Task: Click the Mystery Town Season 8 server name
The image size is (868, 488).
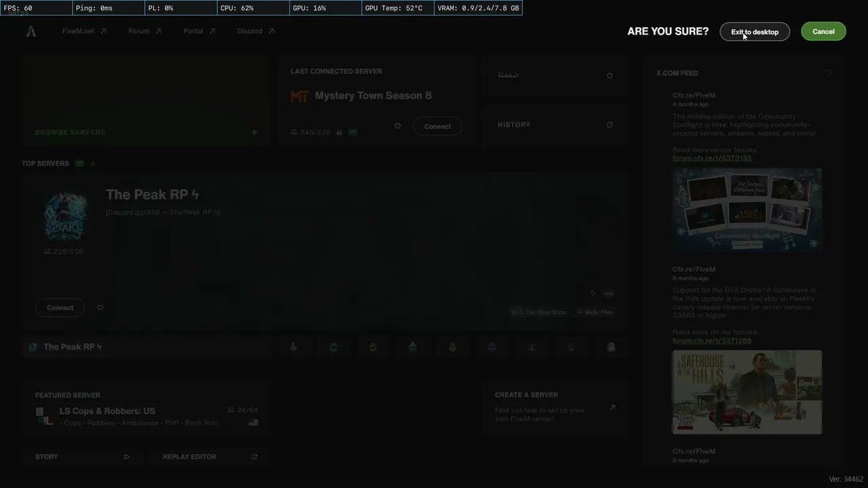Action: click(x=373, y=96)
